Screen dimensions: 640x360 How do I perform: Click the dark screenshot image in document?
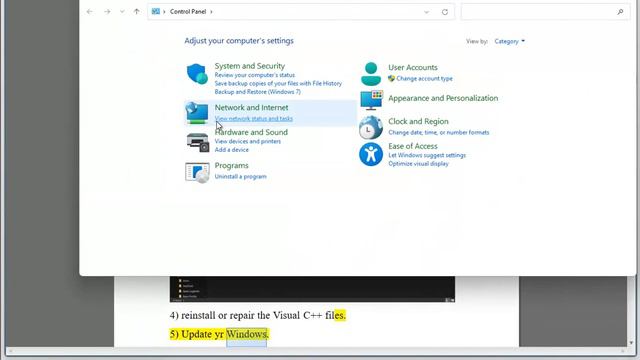[312, 289]
